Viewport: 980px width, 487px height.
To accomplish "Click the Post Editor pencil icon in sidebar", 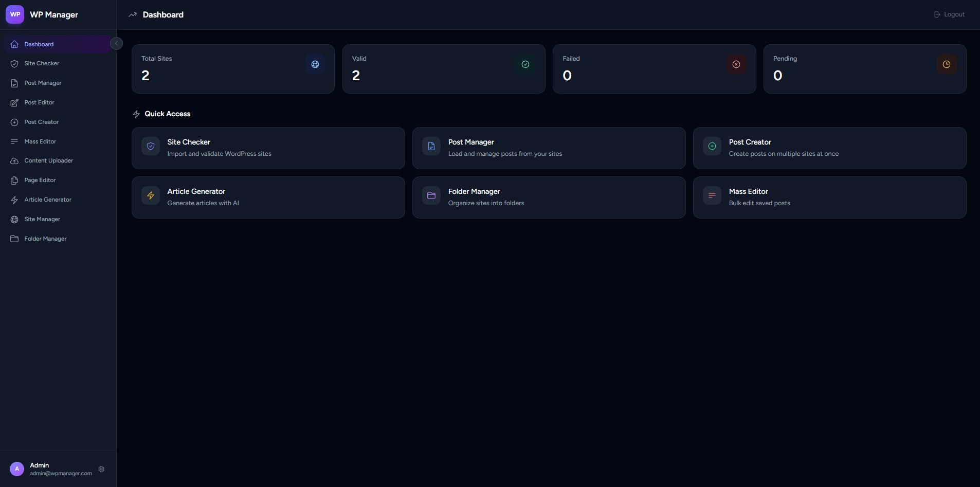I will coord(14,103).
